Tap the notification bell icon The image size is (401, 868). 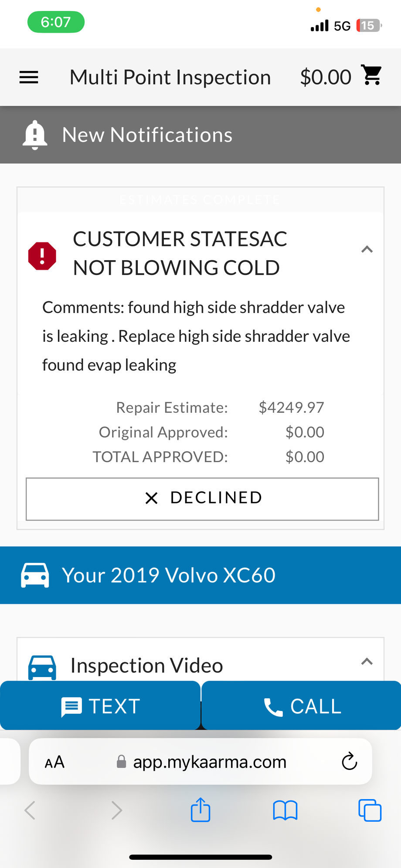35,135
